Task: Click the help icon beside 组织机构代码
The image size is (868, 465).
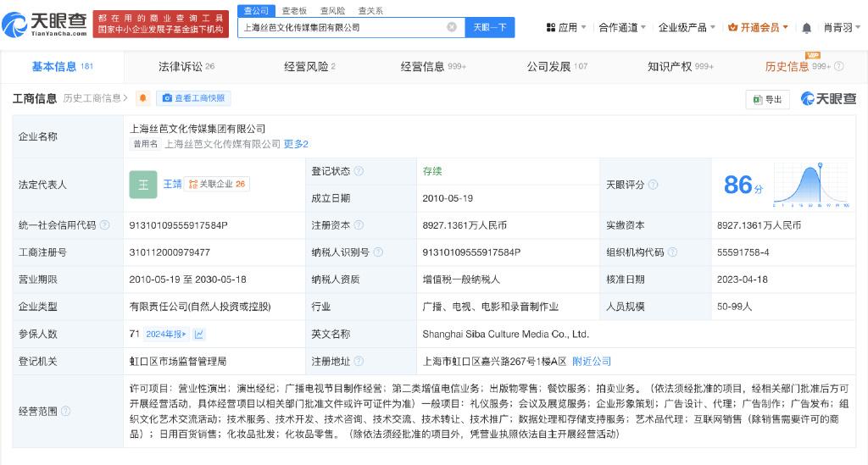Action: [x=672, y=252]
